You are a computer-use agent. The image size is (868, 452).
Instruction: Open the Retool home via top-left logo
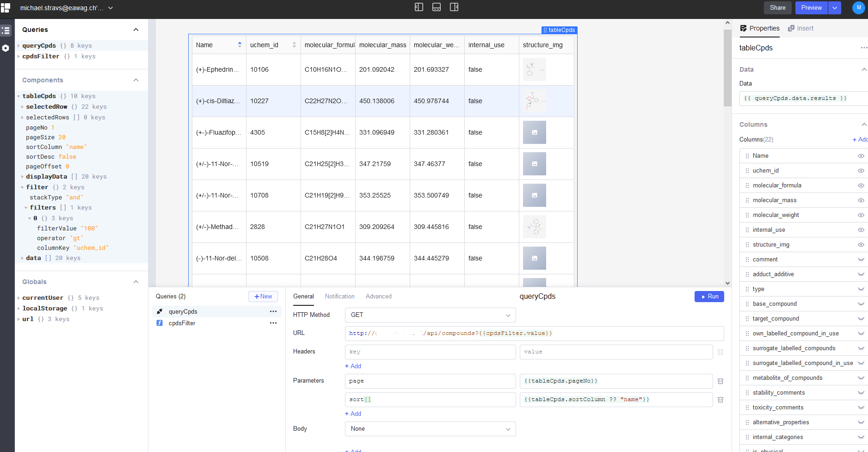tap(6, 7)
